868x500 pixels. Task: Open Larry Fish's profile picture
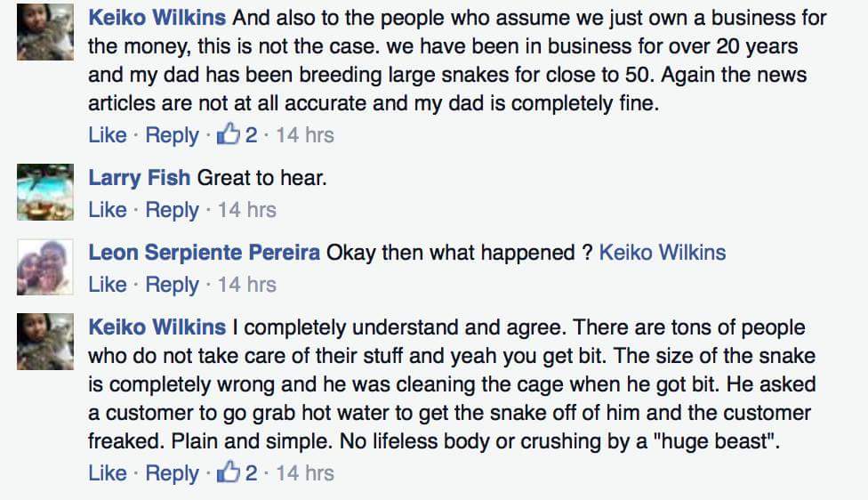coord(44,192)
